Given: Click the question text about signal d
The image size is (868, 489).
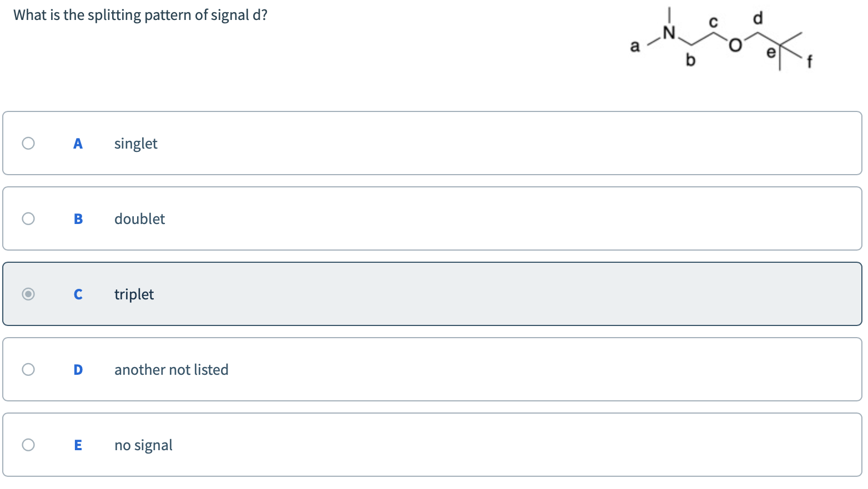Looking at the screenshot, I should pos(140,15).
